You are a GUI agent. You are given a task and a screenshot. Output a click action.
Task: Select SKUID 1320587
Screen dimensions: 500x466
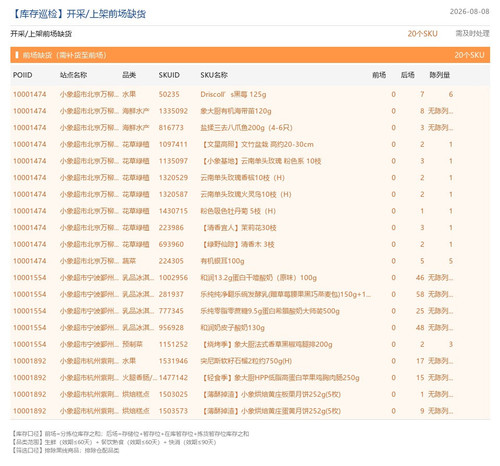(x=173, y=194)
